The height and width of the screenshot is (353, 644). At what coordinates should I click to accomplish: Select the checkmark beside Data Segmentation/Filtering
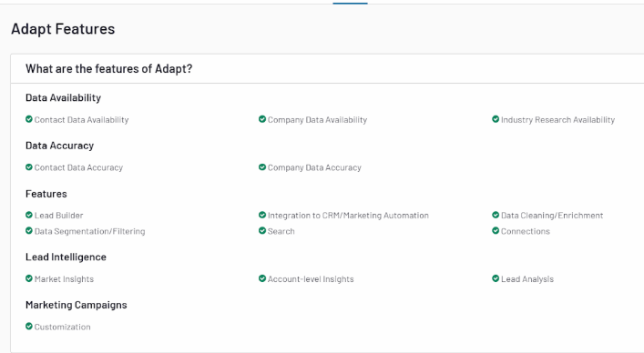click(x=29, y=231)
